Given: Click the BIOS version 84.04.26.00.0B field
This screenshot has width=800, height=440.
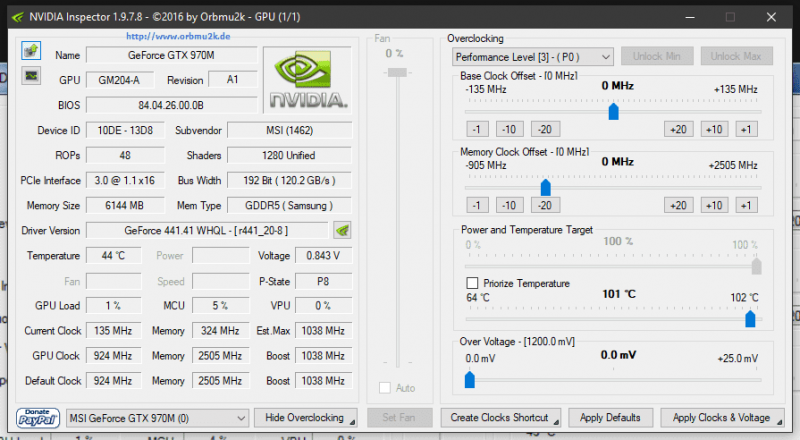Looking at the screenshot, I should (x=171, y=105).
